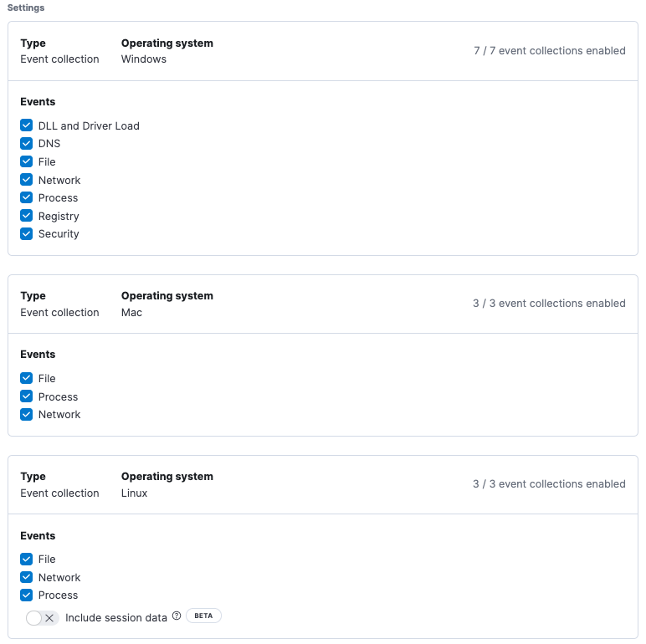Disable Mac Network events checkbox
The width and height of the screenshot is (646, 644).
pyautogui.click(x=27, y=414)
